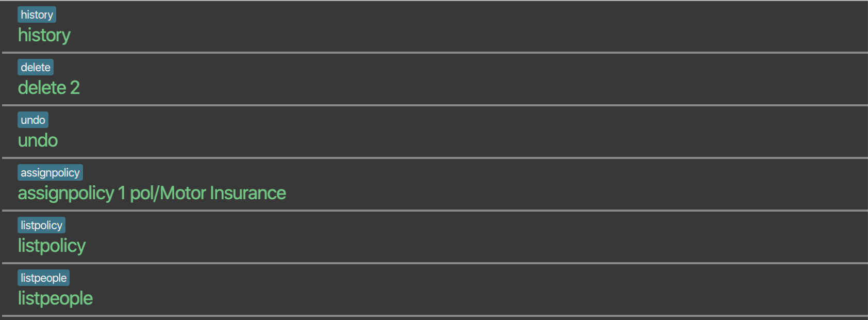This screenshot has height=320, width=868.
Task: Click the index number 2 in delete command
Action: pyautogui.click(x=75, y=88)
